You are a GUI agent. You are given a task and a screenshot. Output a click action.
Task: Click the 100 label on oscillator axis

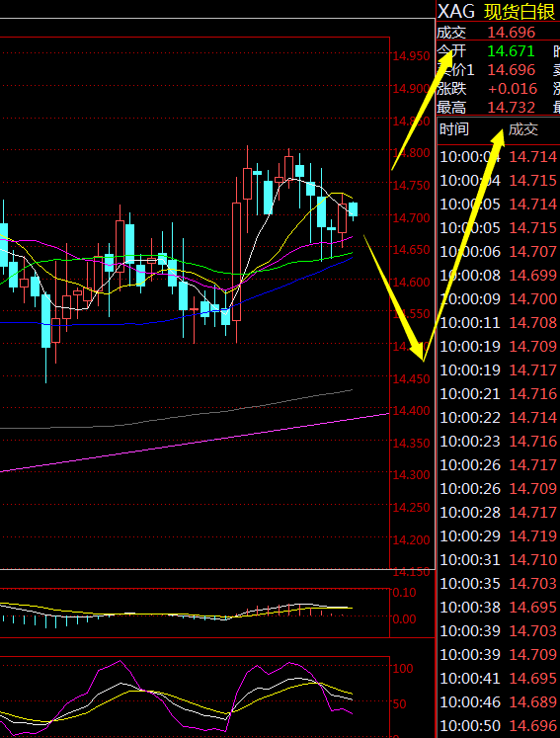point(403,668)
